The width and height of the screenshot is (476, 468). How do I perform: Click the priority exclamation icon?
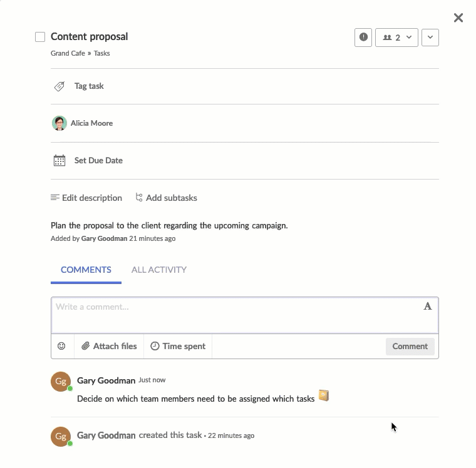pos(363,38)
